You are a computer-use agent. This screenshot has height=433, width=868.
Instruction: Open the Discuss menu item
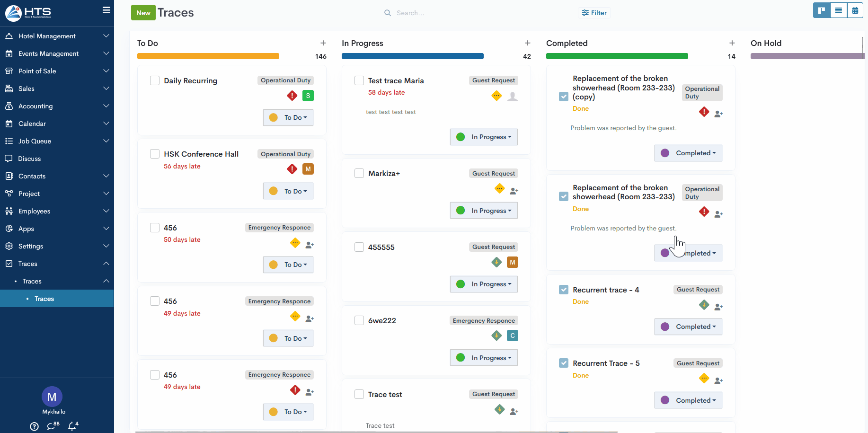[29, 159]
